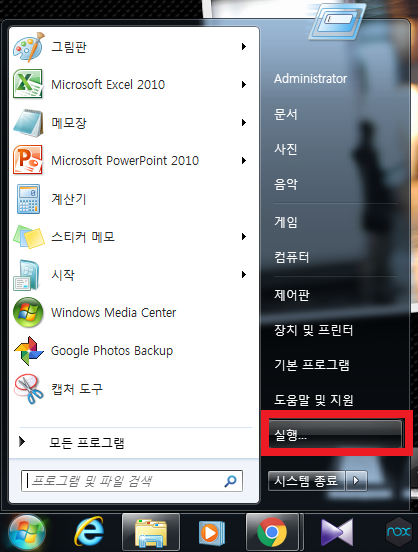Open the Administrator user folder

(310, 79)
